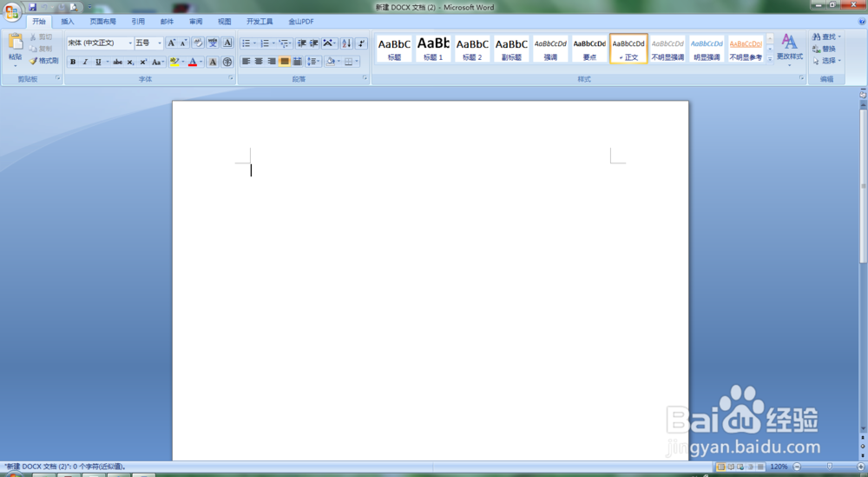
Task: Apply Normal (正文) style
Action: coord(628,48)
